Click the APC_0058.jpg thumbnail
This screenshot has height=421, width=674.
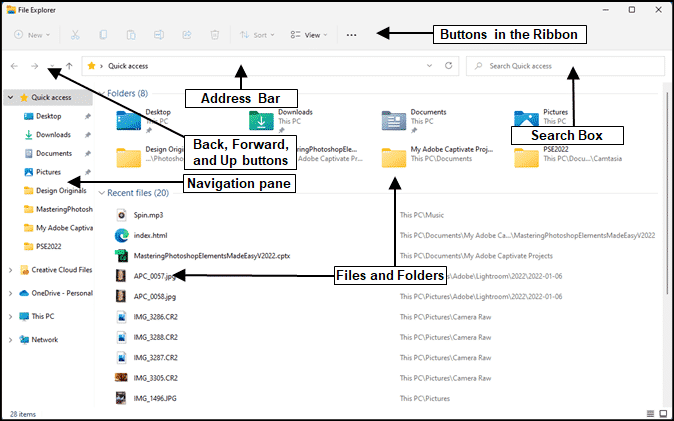pyautogui.click(x=121, y=296)
